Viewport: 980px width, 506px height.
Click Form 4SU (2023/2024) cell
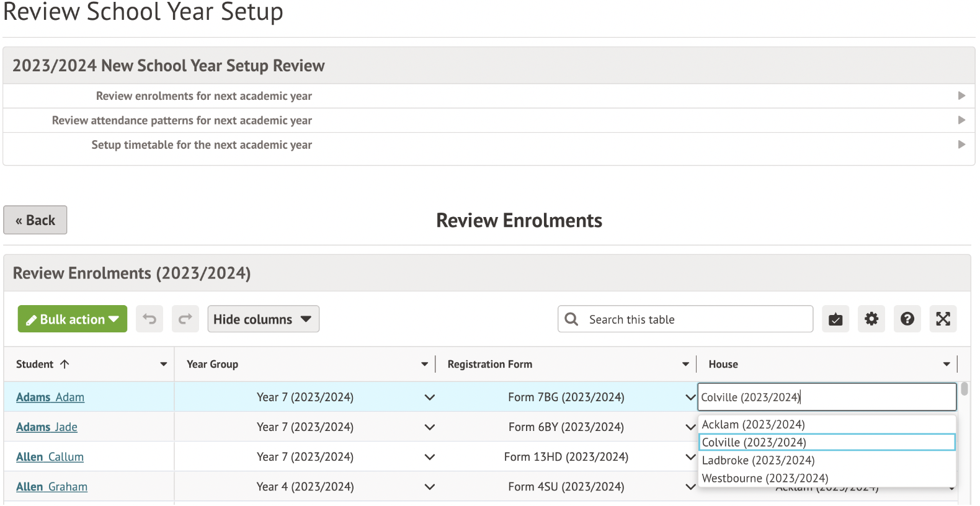pos(566,487)
